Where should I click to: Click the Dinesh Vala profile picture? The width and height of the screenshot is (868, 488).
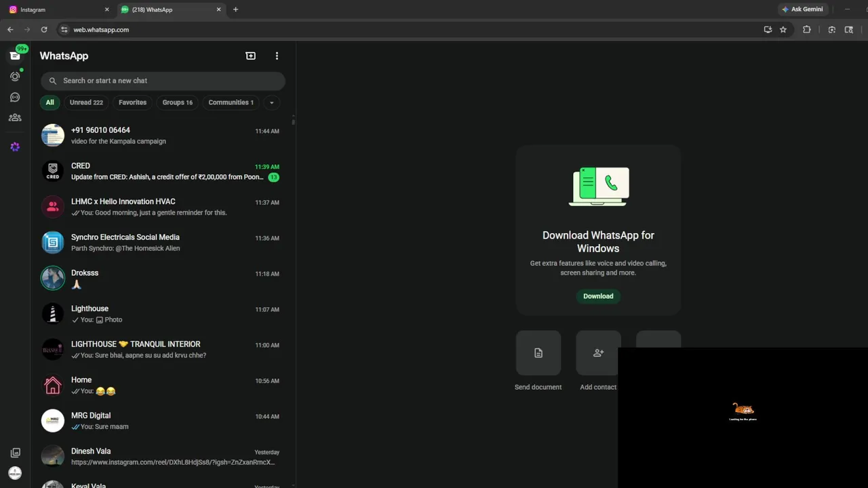click(53, 456)
